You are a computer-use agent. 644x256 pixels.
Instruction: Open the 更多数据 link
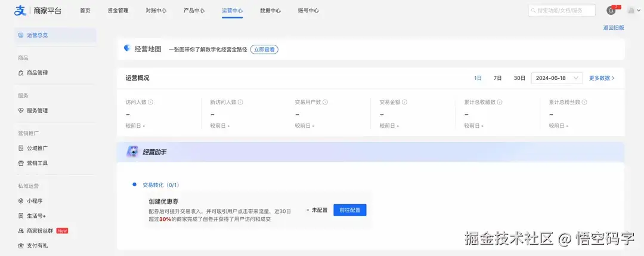tap(602, 78)
